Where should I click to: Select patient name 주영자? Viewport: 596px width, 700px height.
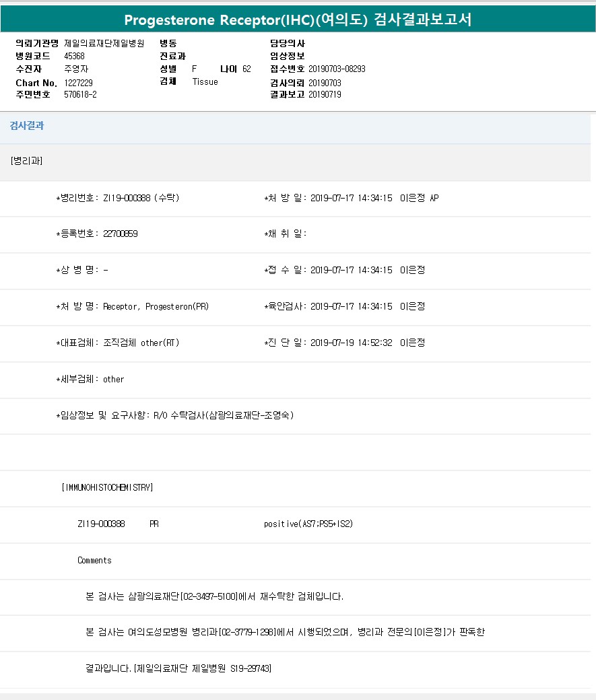pos(76,69)
